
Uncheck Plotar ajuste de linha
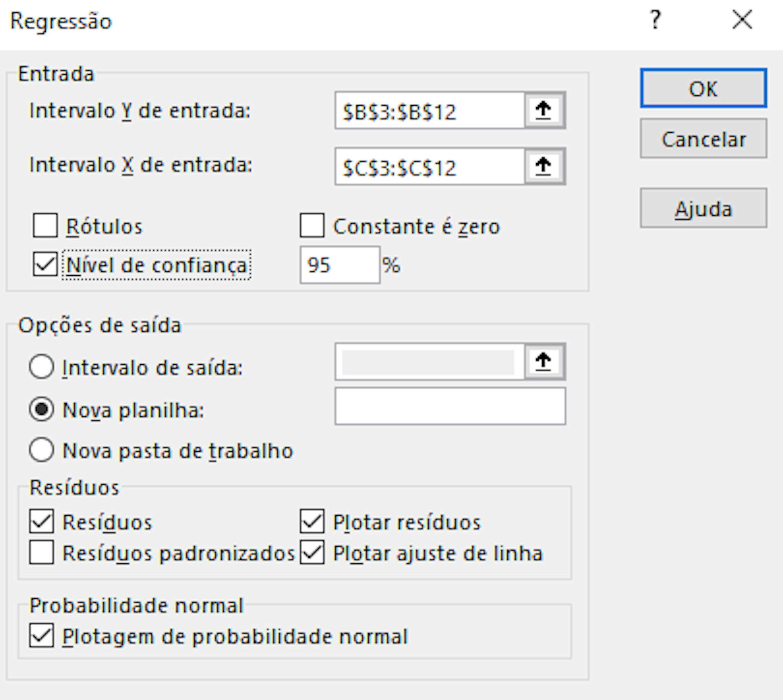coord(311,553)
